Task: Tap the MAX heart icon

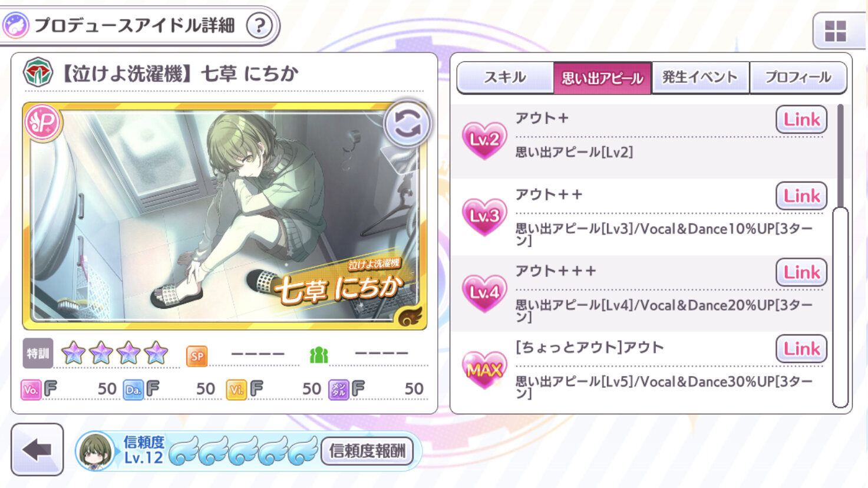Action: pyautogui.click(x=484, y=370)
